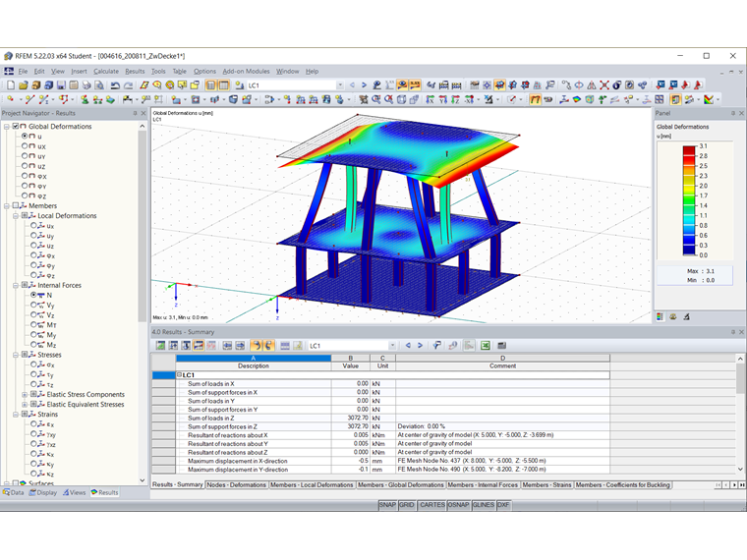
Task: Select the uz global deformation radio button
Action: coord(25,166)
